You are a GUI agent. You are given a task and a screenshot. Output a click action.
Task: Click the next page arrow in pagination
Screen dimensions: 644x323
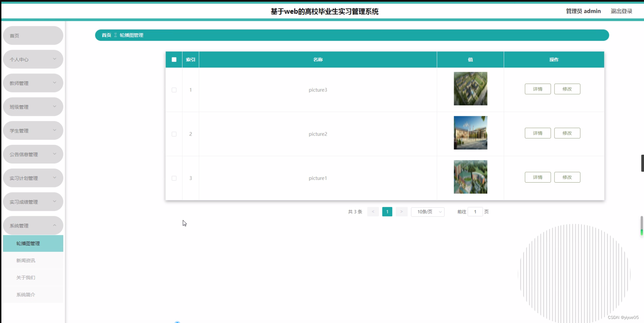(x=401, y=212)
